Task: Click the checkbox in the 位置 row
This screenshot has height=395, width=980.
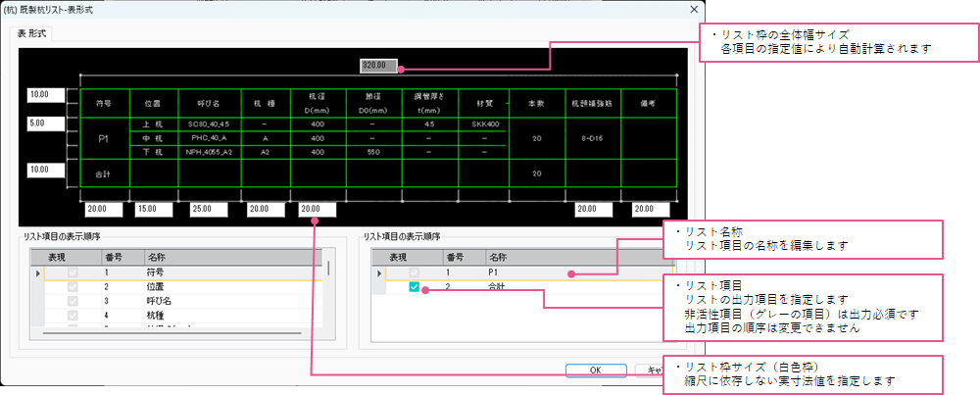Action: point(73,287)
